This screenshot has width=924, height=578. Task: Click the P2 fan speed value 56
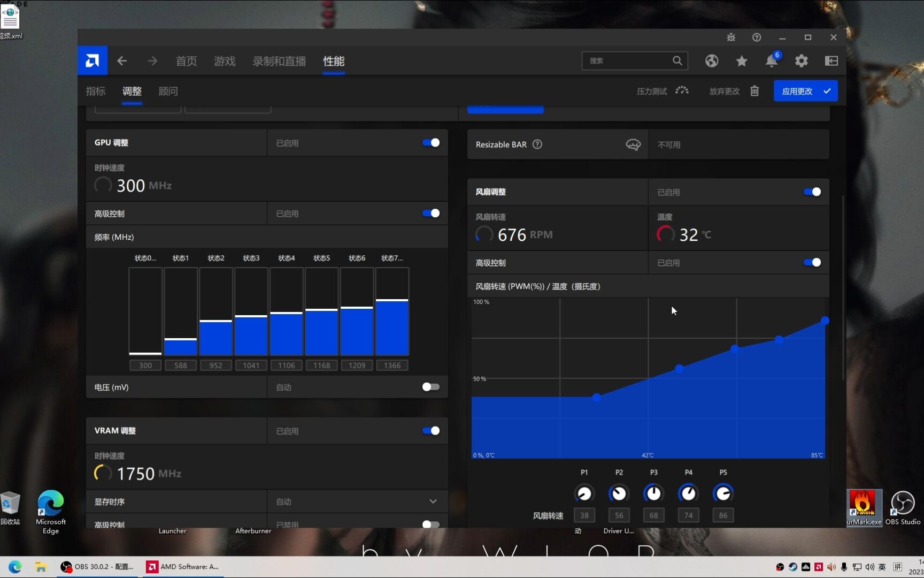coord(619,515)
